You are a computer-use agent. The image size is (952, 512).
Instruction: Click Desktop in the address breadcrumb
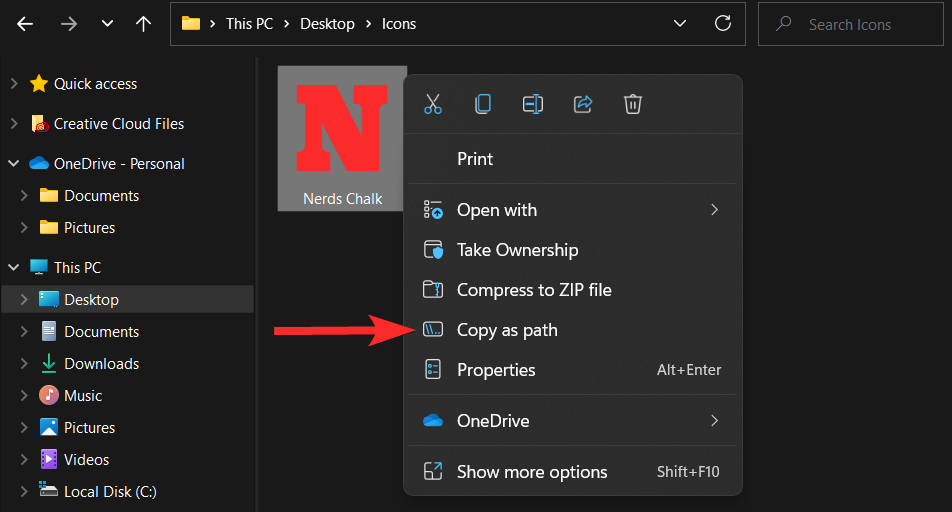tap(327, 24)
